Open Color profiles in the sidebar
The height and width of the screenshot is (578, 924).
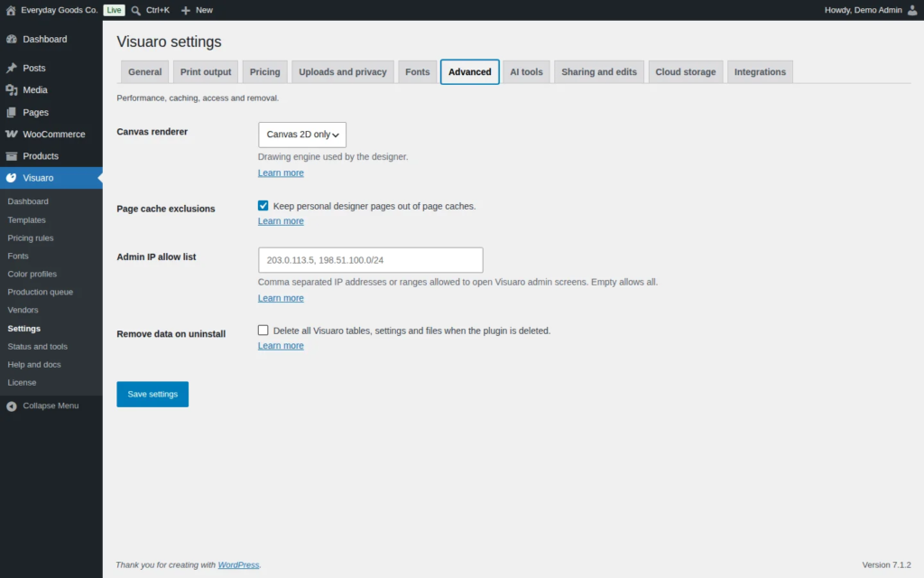pos(32,274)
